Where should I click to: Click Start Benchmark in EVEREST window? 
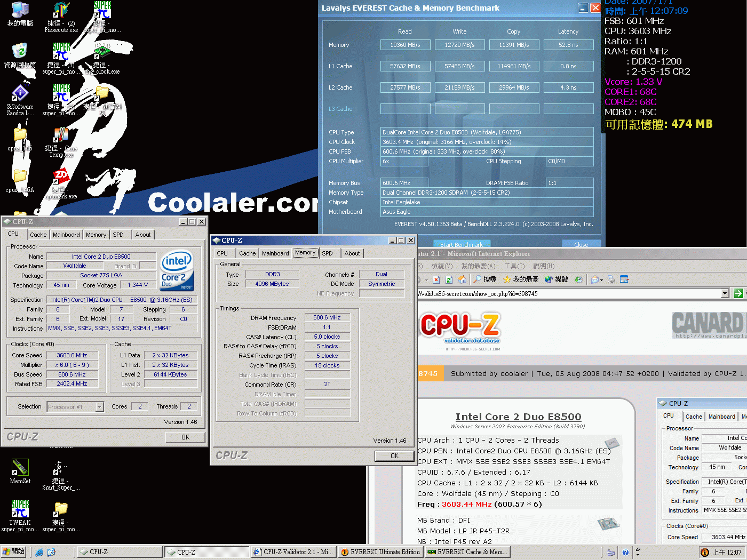point(462,244)
